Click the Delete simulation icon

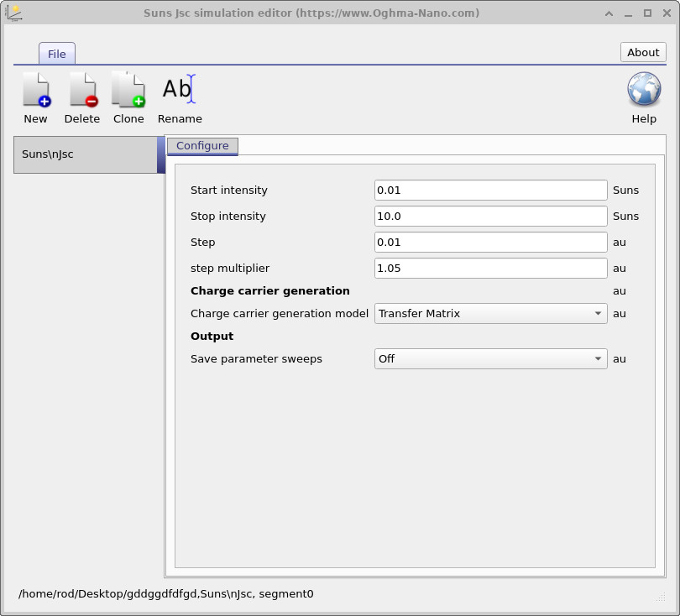(82, 90)
